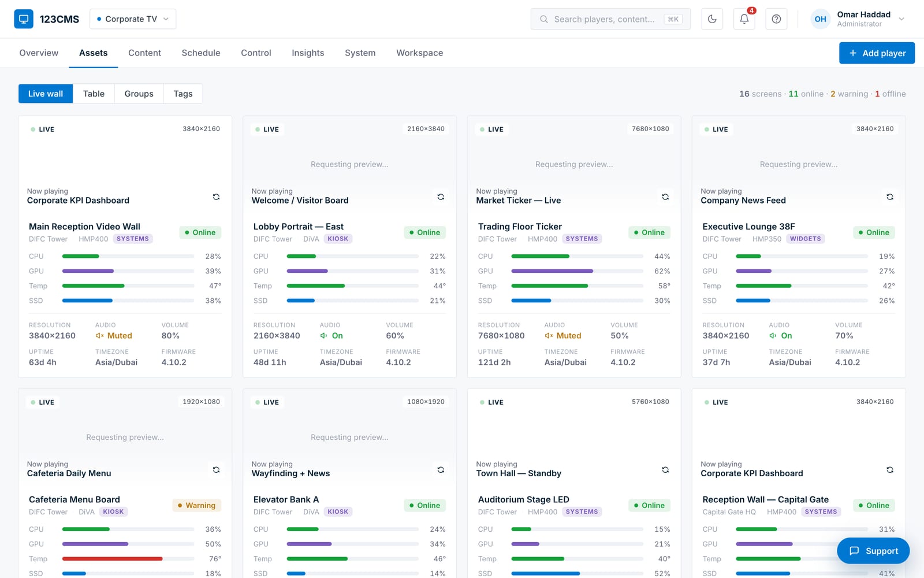Click muted speaker icon on Main Reception Video Wall
The image size is (924, 578).
(x=99, y=336)
